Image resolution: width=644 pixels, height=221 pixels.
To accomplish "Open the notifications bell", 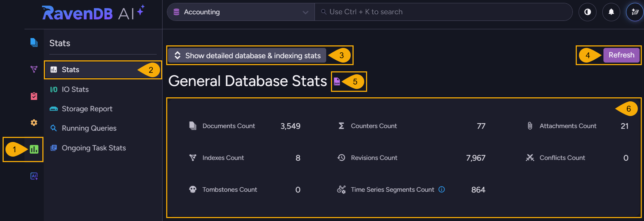I will (x=611, y=12).
